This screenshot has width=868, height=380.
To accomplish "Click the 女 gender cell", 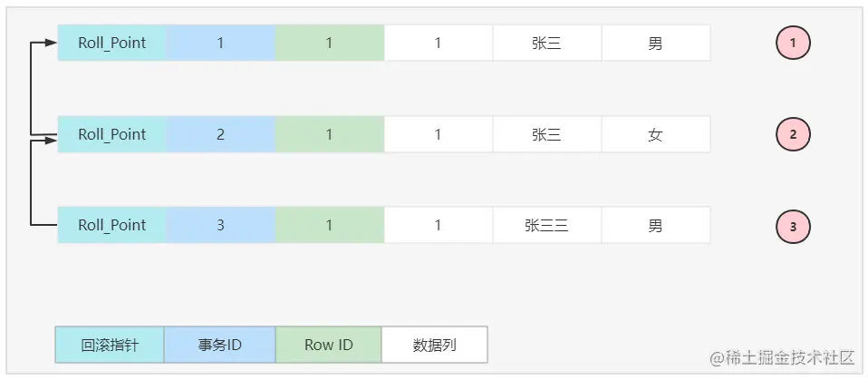I will 655,134.
